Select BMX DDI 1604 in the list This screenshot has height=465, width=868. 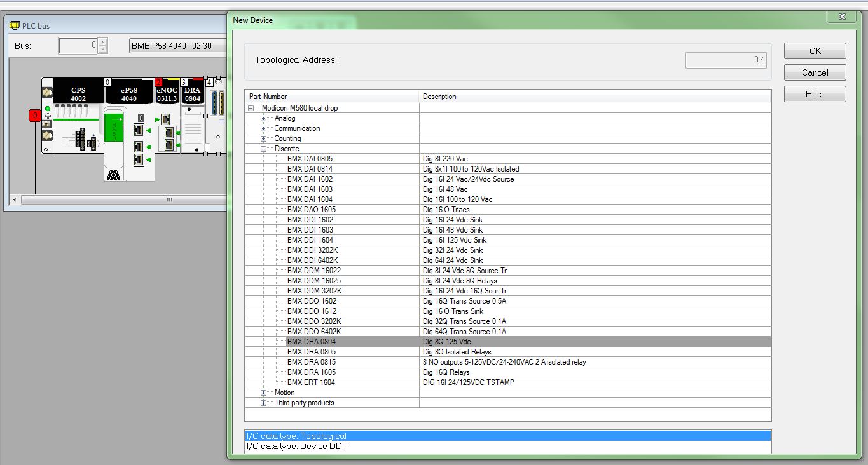(x=310, y=240)
